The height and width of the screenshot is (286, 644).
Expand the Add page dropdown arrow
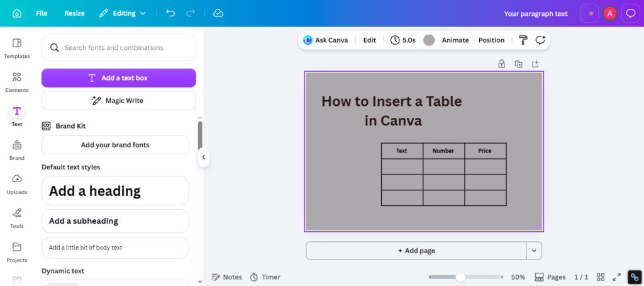[x=534, y=251]
